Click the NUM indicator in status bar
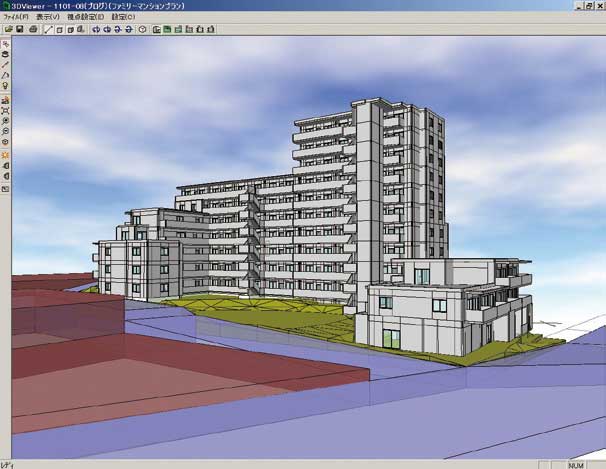Image resolution: width=606 pixels, height=469 pixels. point(577,464)
